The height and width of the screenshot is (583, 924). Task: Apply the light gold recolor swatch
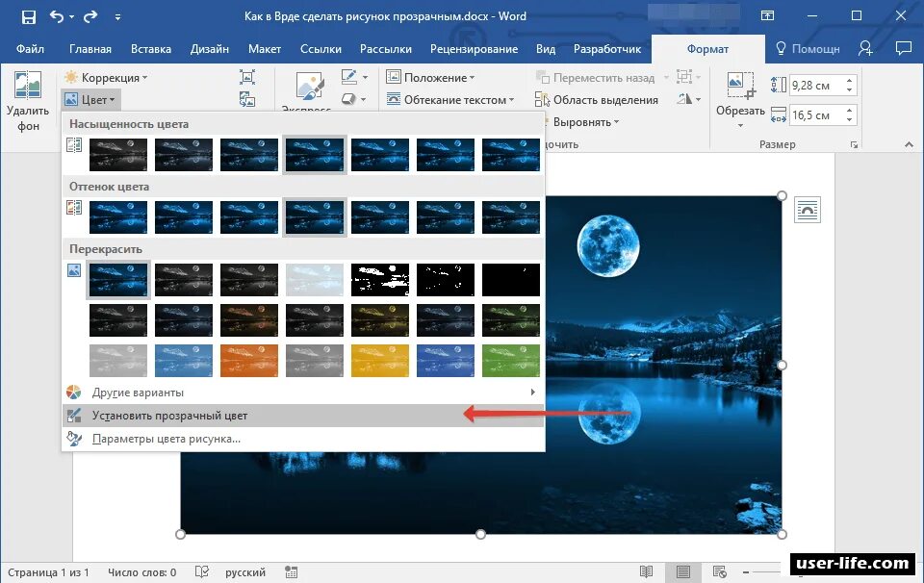[x=379, y=361]
